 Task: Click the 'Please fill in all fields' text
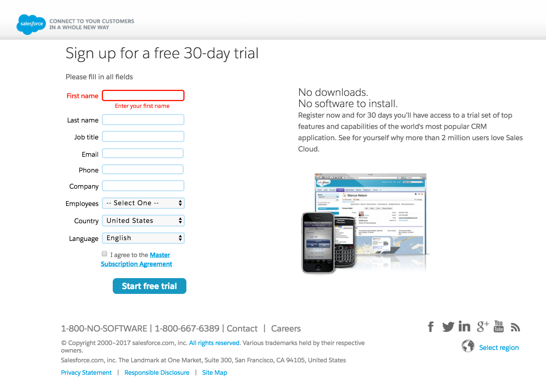point(99,77)
